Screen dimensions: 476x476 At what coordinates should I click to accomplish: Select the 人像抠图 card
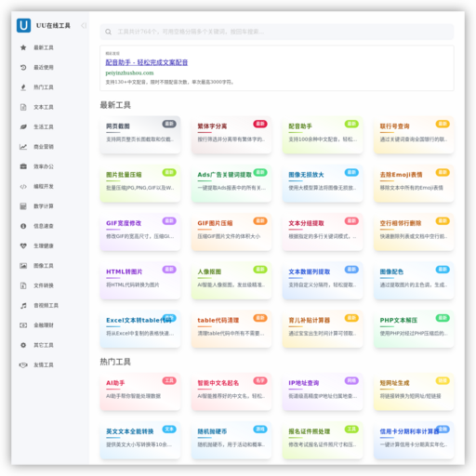tap(231, 281)
